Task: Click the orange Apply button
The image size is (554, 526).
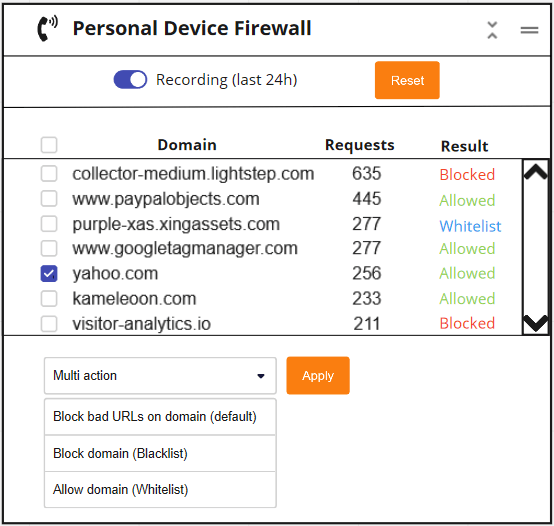Action: 318,376
